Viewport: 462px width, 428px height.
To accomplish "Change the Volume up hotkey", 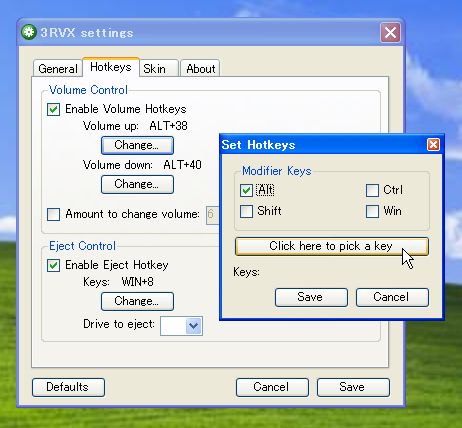I will 137,145.
